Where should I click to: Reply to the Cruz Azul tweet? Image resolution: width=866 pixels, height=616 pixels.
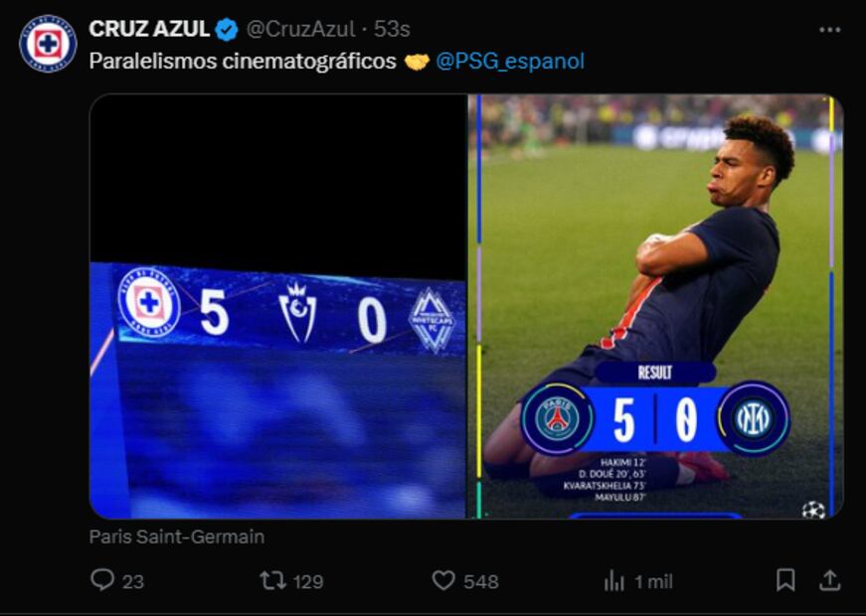(x=102, y=580)
